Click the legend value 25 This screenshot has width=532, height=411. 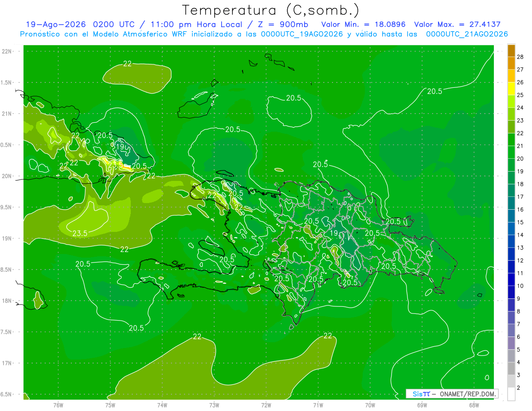(x=520, y=95)
